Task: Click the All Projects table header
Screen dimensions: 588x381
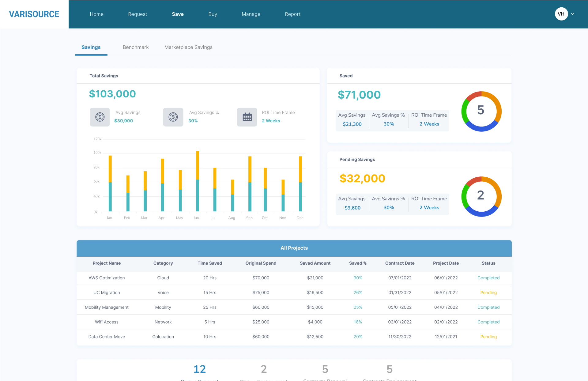Action: pyautogui.click(x=294, y=248)
